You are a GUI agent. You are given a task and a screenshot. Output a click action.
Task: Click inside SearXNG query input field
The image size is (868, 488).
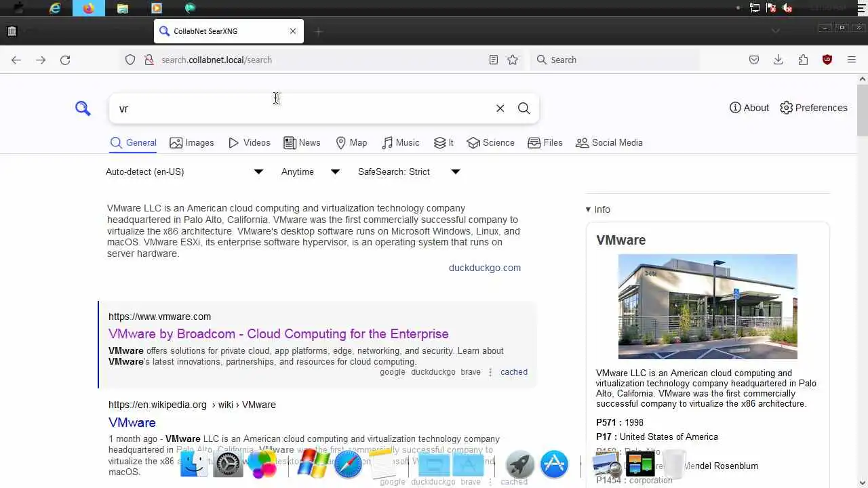[302, 108]
